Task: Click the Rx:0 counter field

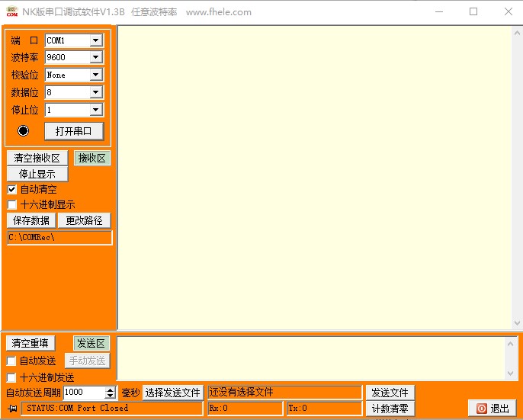Action: [x=245, y=408]
